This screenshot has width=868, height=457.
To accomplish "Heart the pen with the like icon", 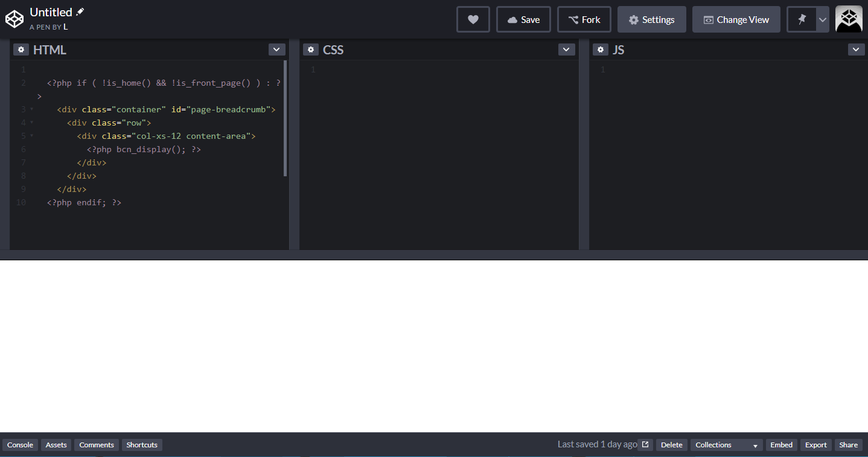I will pyautogui.click(x=473, y=19).
